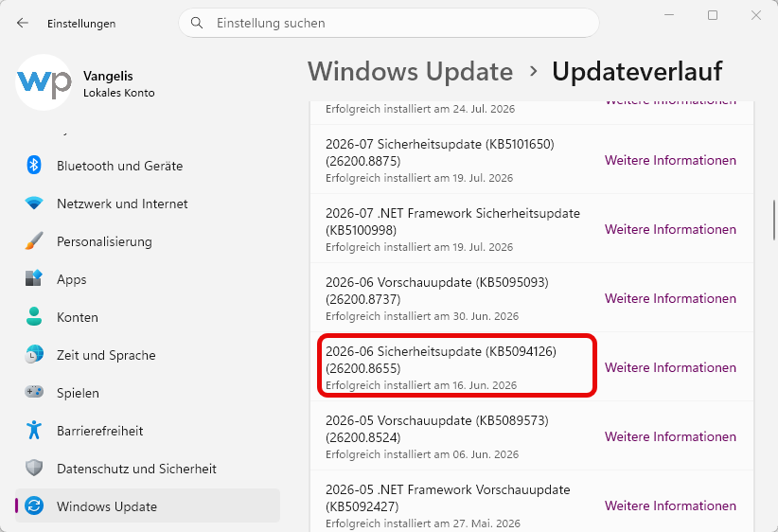Click the back arrow next to Einstellungen
778x532 pixels.
tap(23, 23)
